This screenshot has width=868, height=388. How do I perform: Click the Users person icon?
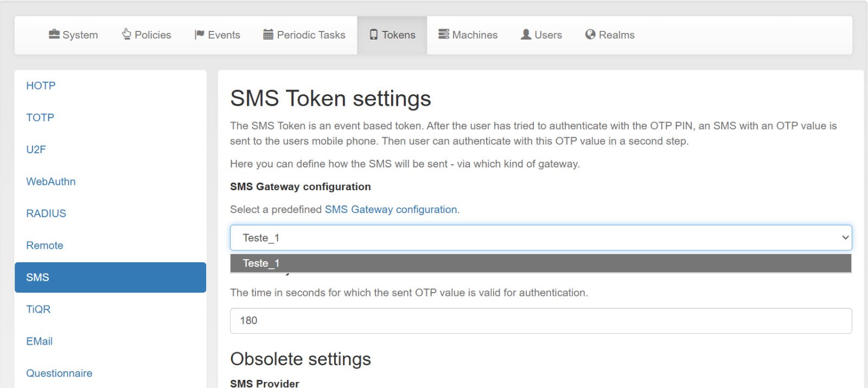click(x=526, y=34)
